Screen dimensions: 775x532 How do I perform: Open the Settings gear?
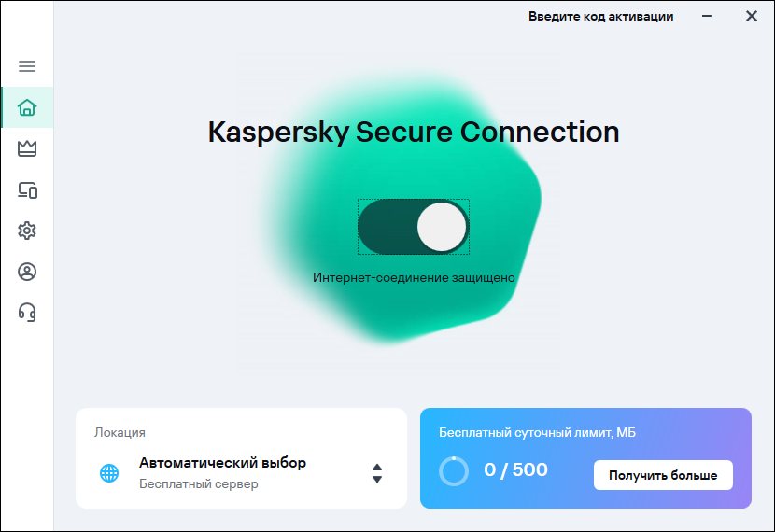(27, 231)
